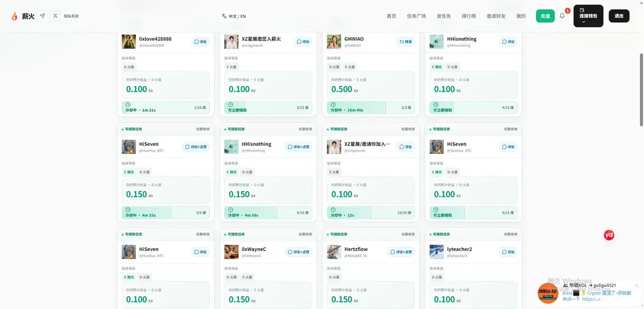Click 评论 on XZ星展邀您入薪火 card
The image size is (644, 309).
pyautogui.click(x=303, y=41)
